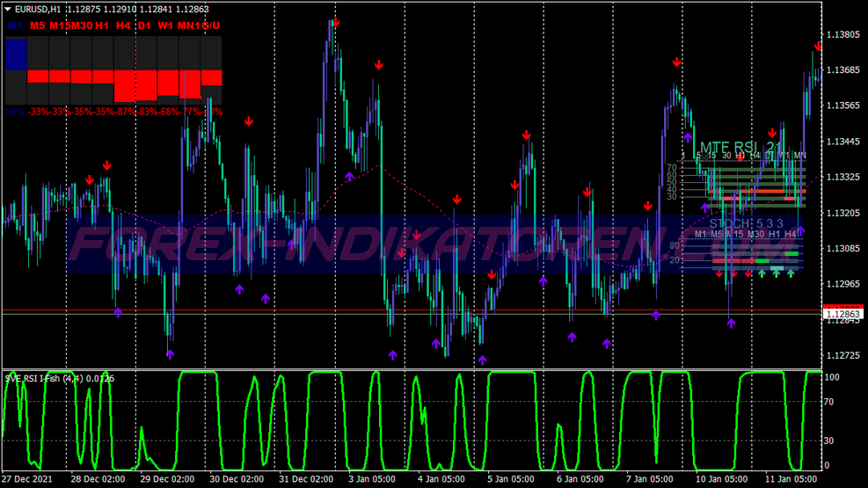This screenshot has height=488, width=868.
Task: Click price level 1.12725 on the axis
Action: [x=843, y=355]
